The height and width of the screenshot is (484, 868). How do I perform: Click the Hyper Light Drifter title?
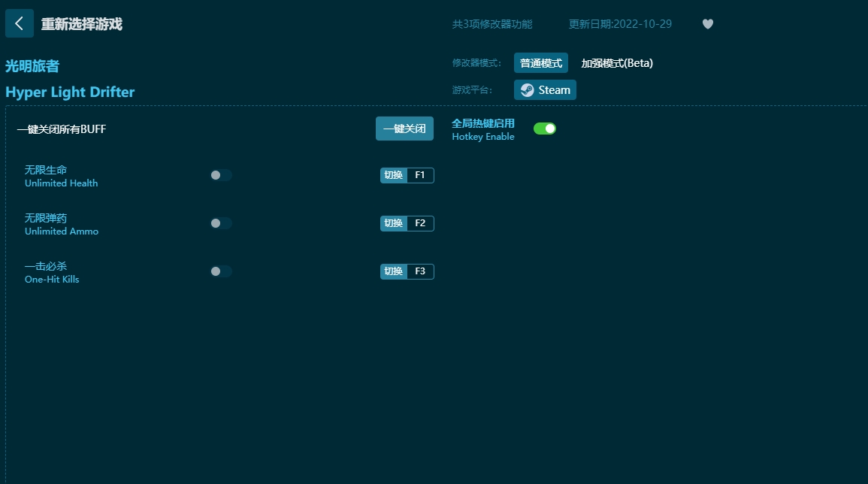coord(70,92)
